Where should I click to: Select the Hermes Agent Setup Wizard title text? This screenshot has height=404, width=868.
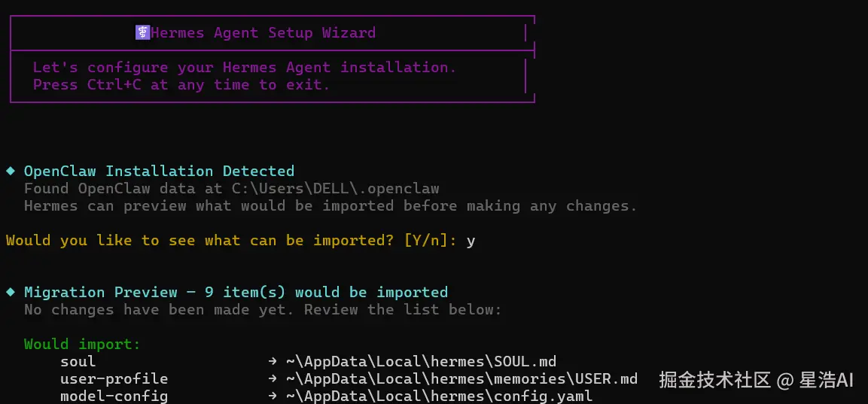(x=263, y=33)
